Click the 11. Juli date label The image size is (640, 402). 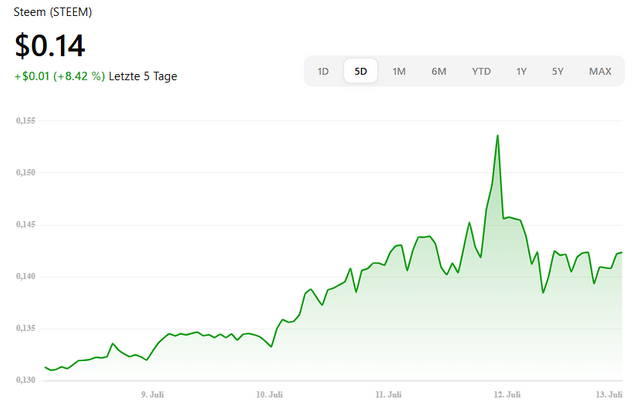tap(388, 395)
